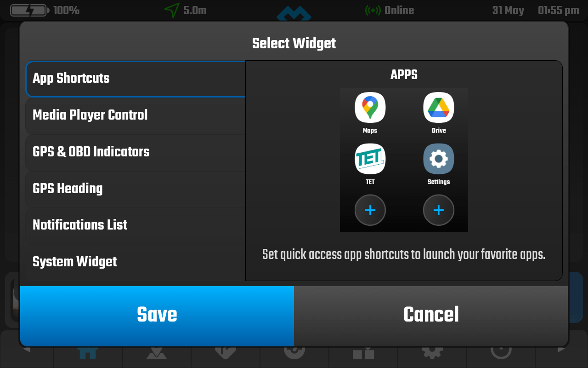This screenshot has width=588, height=368.
Task: Tap the battery icon in the status bar
Action: (28, 10)
